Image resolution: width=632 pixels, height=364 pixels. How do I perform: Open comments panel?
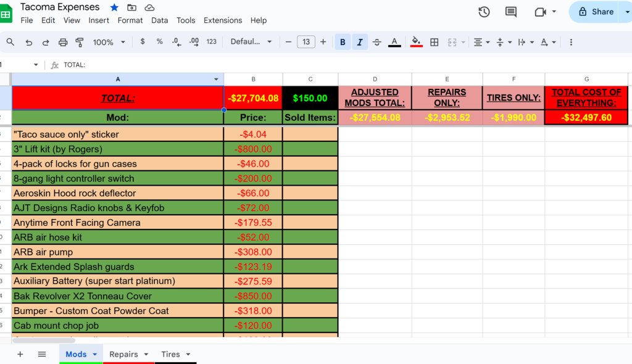tap(510, 12)
